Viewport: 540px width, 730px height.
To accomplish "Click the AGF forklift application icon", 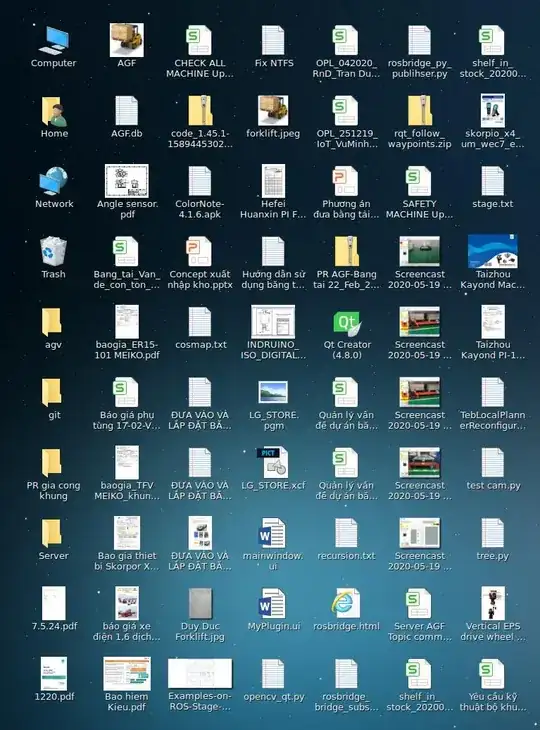I will [x=127, y=41].
